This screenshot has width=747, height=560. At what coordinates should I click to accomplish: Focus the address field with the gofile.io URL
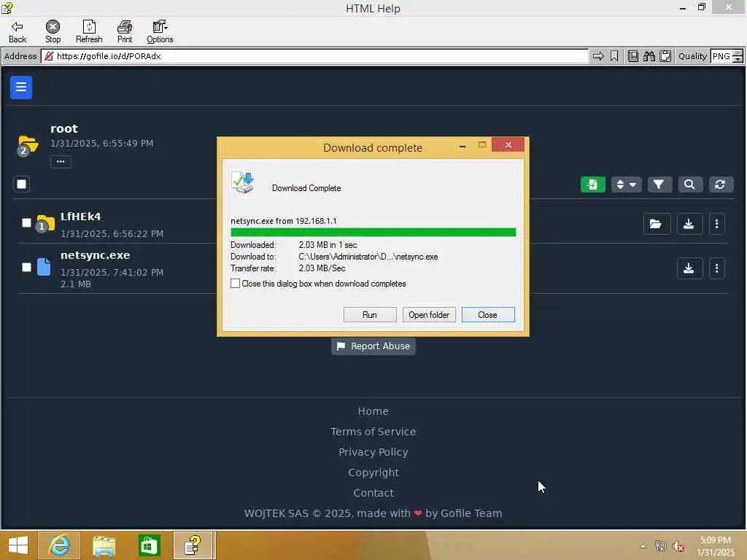click(314, 56)
